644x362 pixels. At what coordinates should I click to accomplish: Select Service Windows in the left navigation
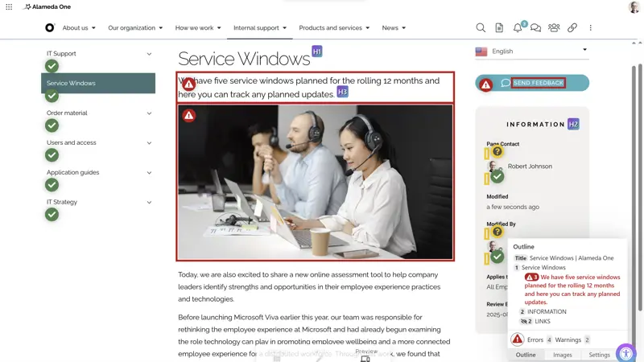(x=98, y=84)
